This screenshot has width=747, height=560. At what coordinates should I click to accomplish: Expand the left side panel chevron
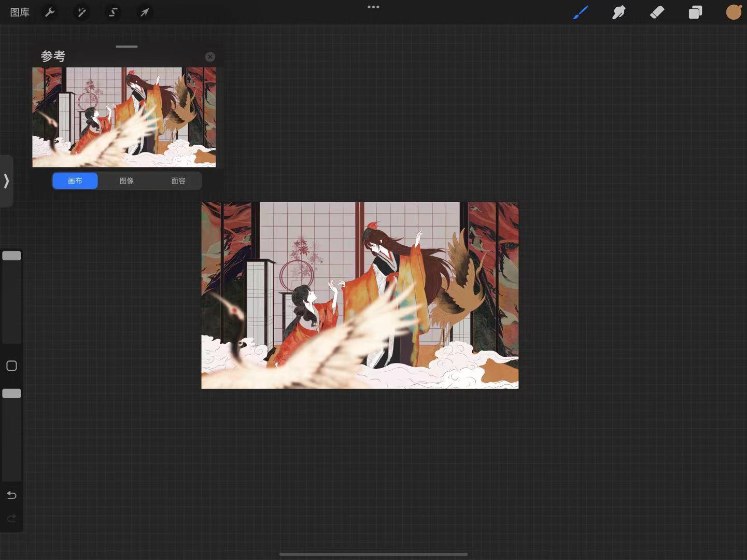(6, 181)
